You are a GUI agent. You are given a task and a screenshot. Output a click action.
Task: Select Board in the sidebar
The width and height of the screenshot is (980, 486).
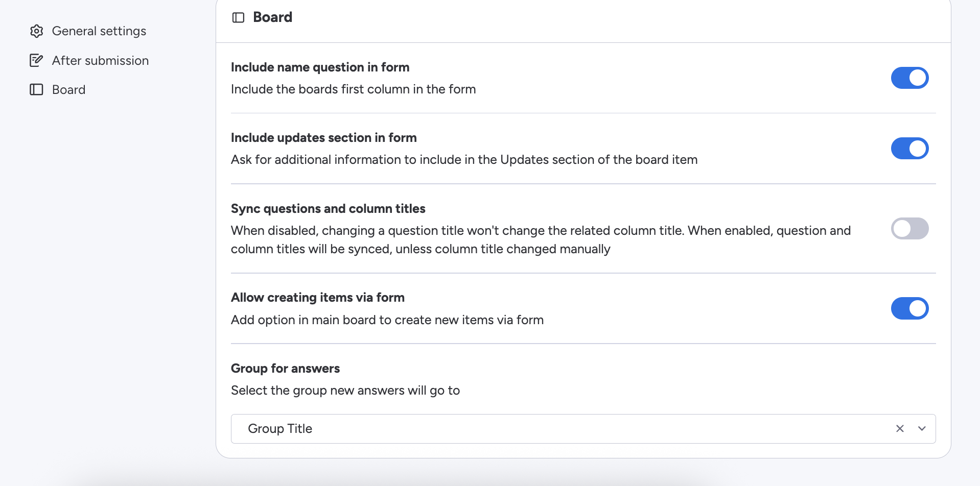[x=68, y=90]
